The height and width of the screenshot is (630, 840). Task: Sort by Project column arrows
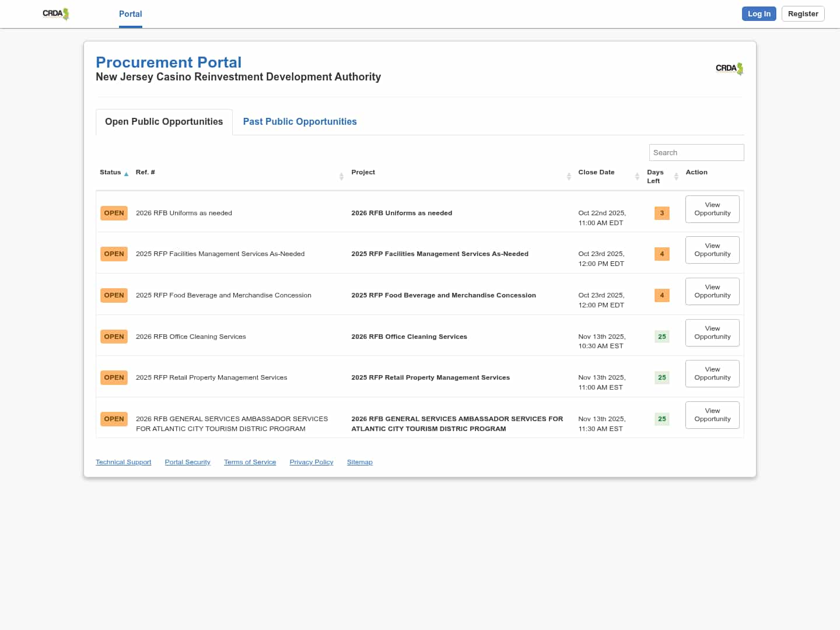tap(569, 176)
